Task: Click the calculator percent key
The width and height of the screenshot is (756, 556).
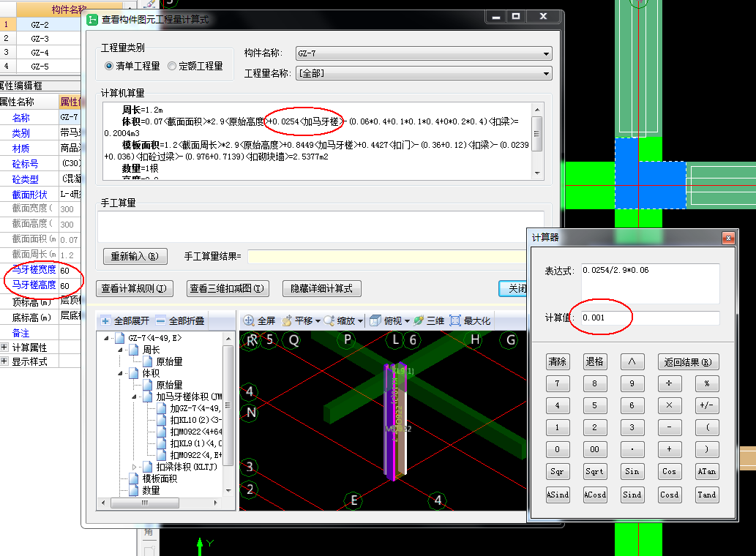Action: pyautogui.click(x=707, y=383)
